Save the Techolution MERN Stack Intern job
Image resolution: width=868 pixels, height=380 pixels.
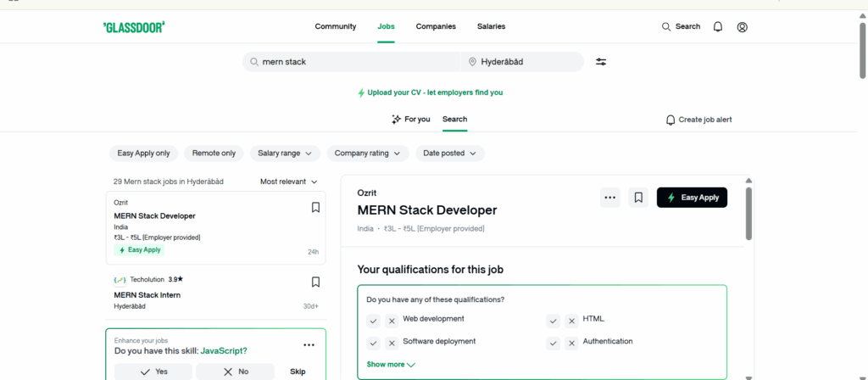315,282
